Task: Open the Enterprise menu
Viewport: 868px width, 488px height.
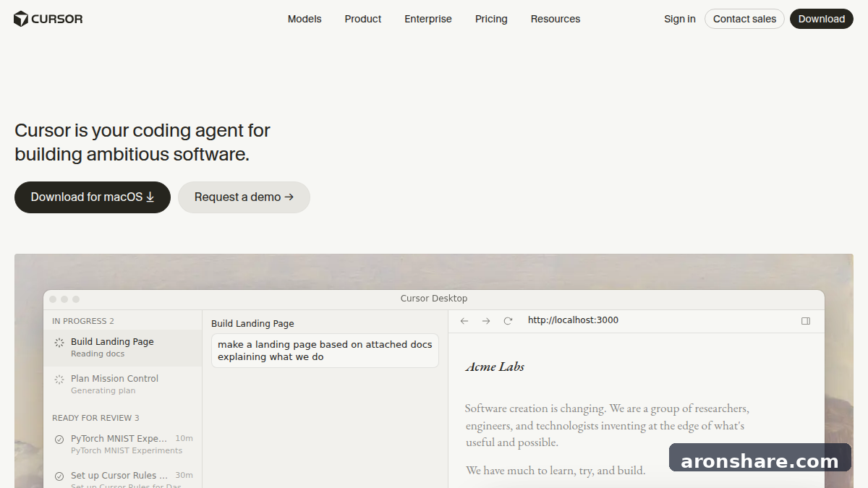Action: [428, 19]
